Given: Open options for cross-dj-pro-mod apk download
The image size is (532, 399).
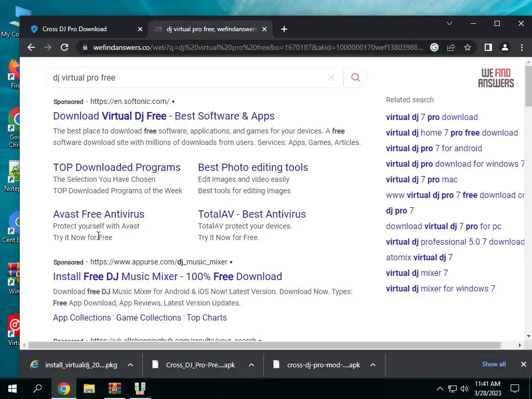Looking at the screenshot, I should coord(373,365).
